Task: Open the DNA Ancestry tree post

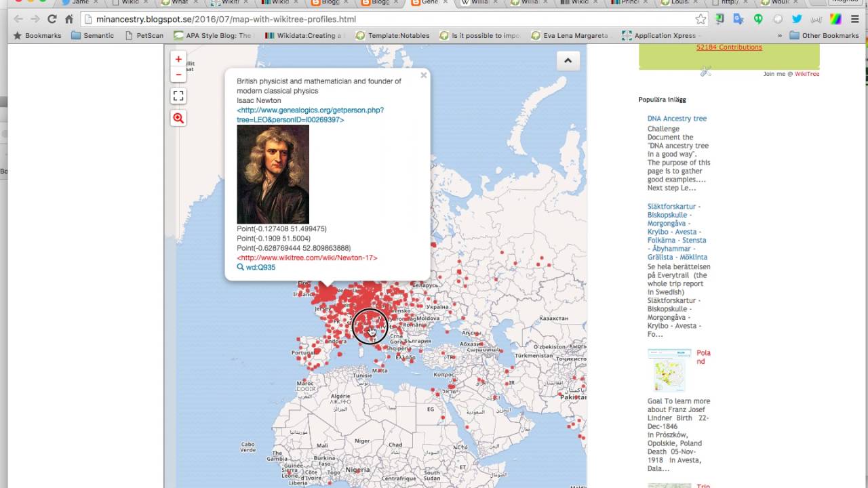Action: tap(677, 119)
